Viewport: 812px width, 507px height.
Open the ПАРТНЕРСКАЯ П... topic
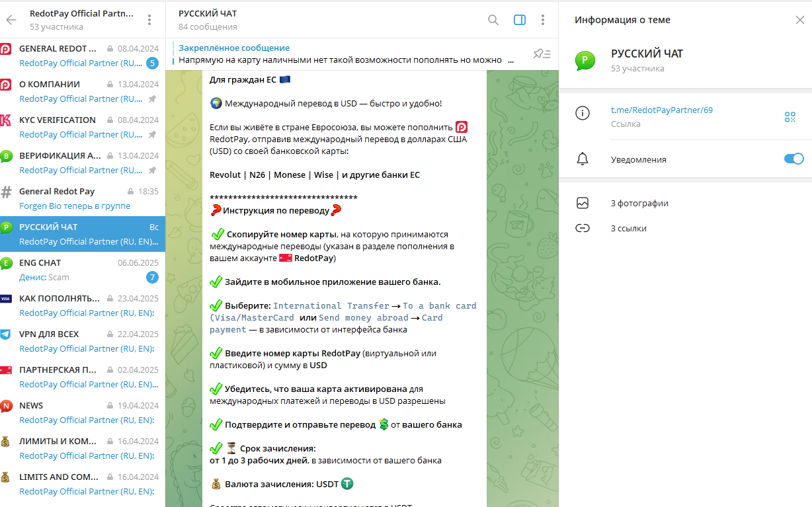(83, 377)
